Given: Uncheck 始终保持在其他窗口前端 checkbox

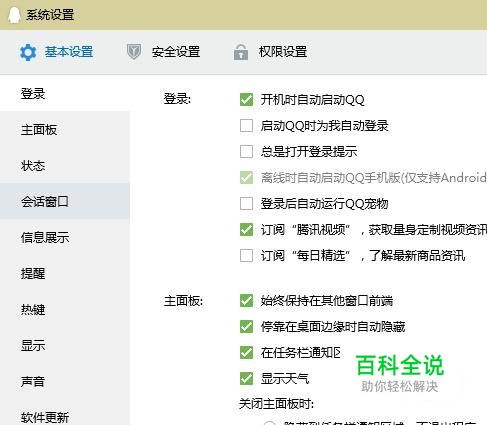Looking at the screenshot, I should [246, 301].
